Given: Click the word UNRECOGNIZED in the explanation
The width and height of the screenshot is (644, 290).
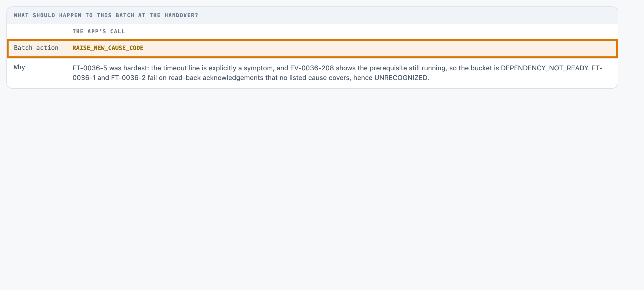Looking at the screenshot, I should pos(401,78).
